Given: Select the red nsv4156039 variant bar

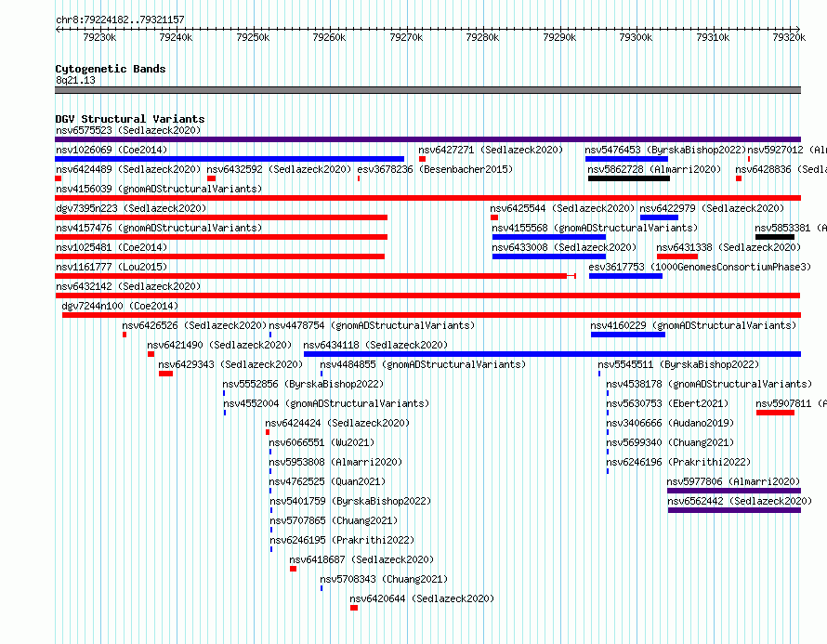Looking at the screenshot, I should pyautogui.click(x=427, y=198).
